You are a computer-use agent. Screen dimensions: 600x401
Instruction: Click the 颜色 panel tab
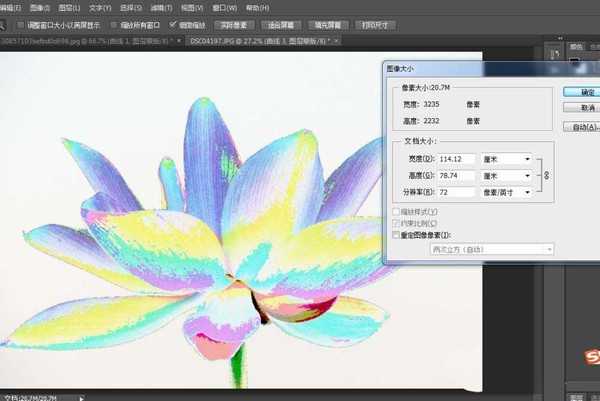click(x=577, y=46)
